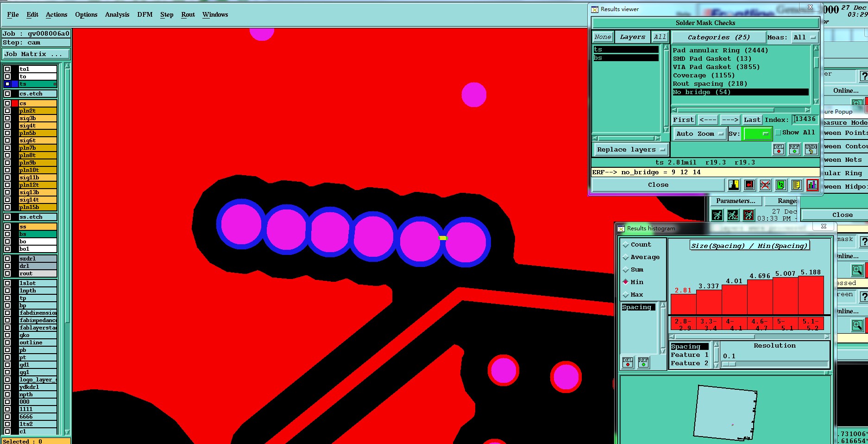
Task: Click the lower magnifier icon in the right panel
Action: pyautogui.click(x=857, y=325)
